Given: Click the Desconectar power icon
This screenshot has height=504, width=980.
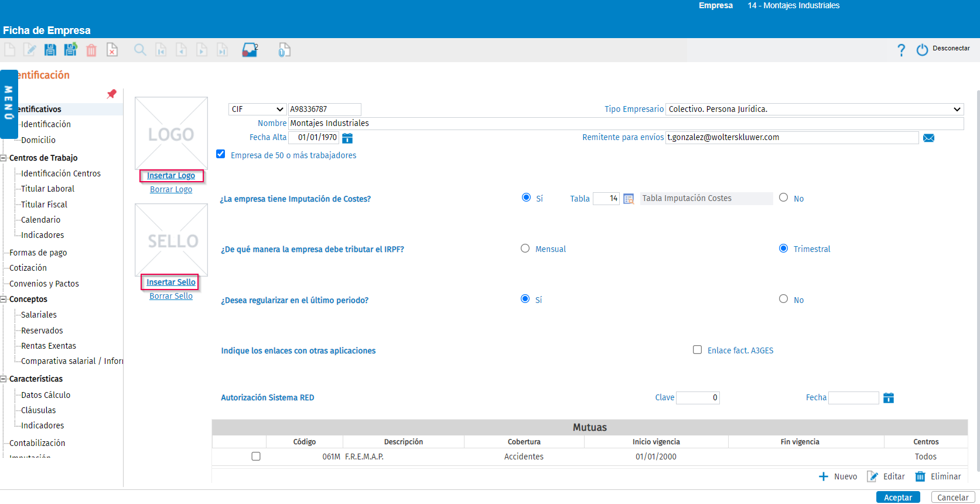Looking at the screenshot, I should (922, 50).
